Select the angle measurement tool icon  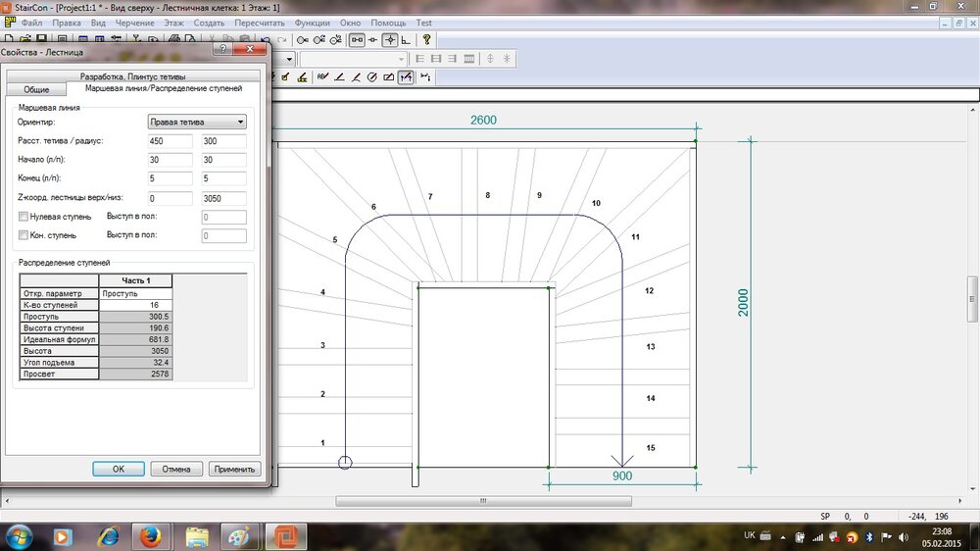pos(339,76)
